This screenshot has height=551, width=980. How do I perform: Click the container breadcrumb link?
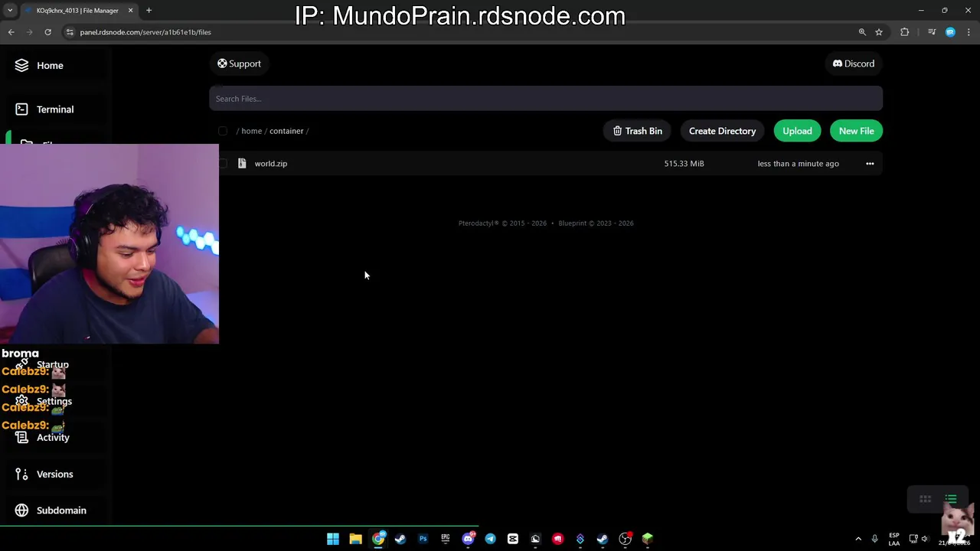pos(286,131)
